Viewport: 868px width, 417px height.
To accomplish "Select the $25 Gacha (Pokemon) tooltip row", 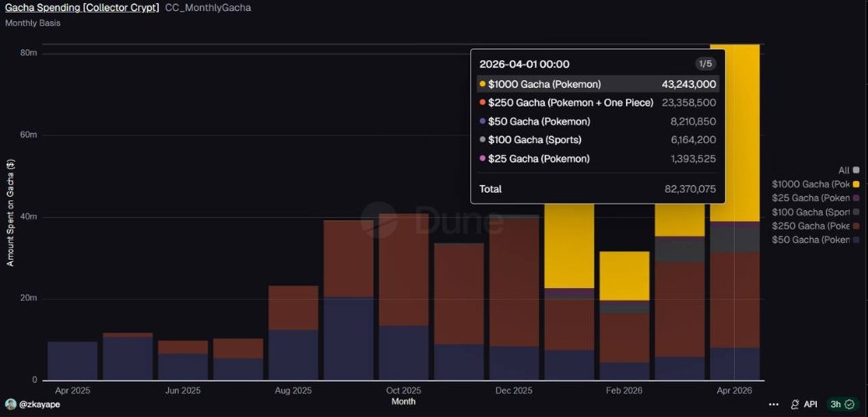I will point(598,159).
